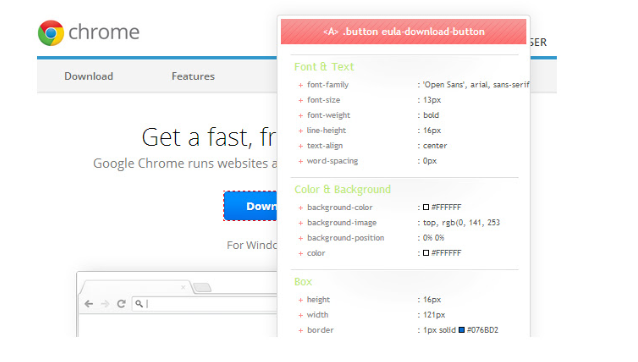This screenshot has height=362, width=638.
Task: Click the reload icon in browser mockup
Action: [x=121, y=303]
